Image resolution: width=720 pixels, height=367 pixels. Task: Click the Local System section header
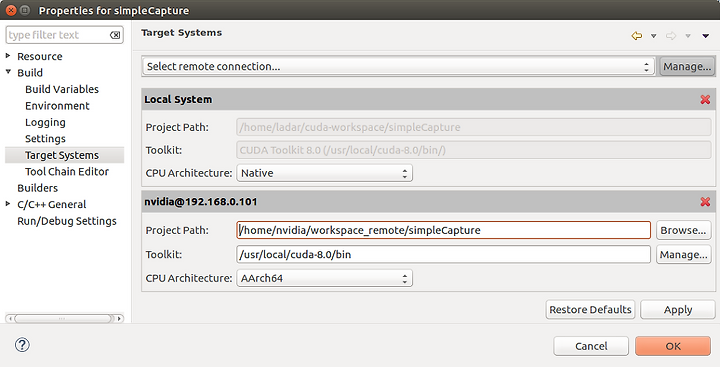[x=428, y=99]
